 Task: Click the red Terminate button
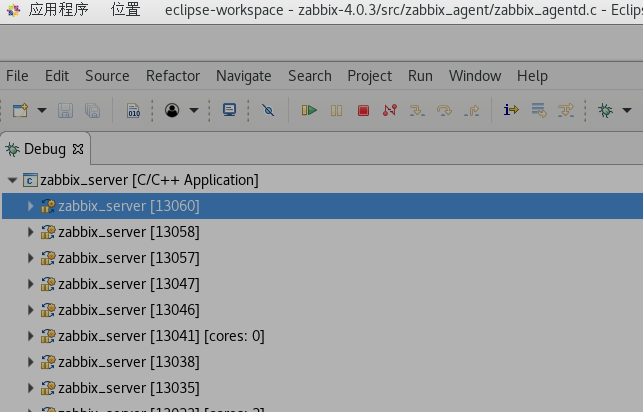tap(363, 111)
